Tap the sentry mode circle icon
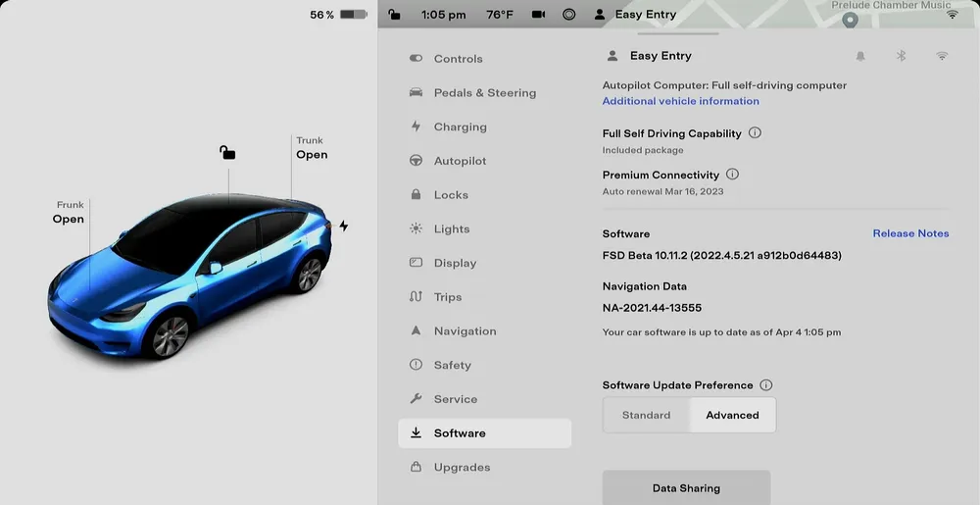 pyautogui.click(x=568, y=14)
